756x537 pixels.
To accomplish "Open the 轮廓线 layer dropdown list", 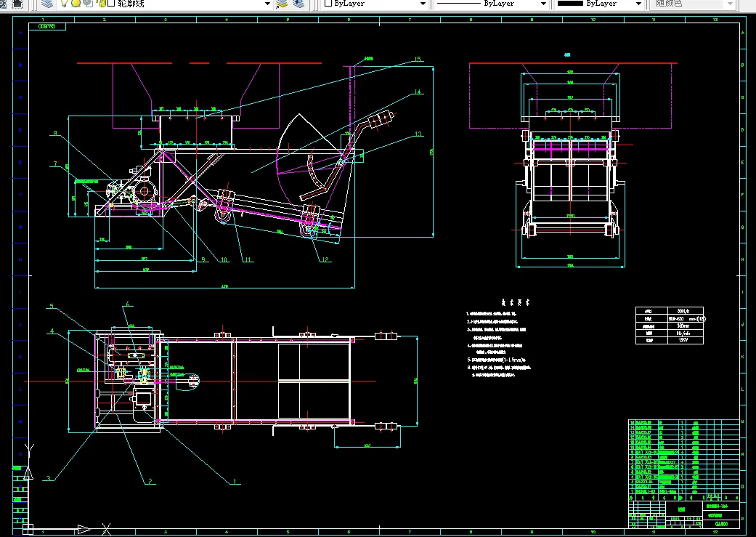I will (267, 4).
